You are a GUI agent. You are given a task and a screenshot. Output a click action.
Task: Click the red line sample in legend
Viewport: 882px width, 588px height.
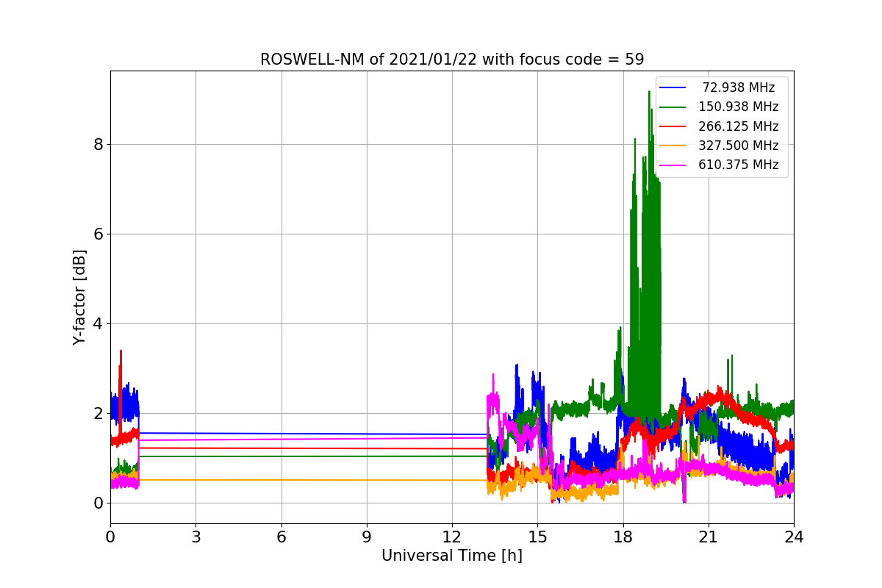click(673, 126)
